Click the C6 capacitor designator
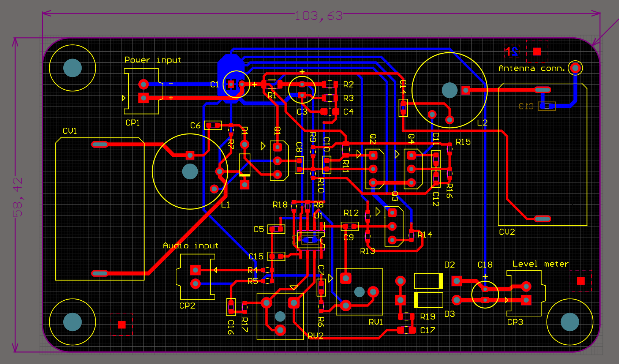This screenshot has height=364, width=619. click(195, 126)
